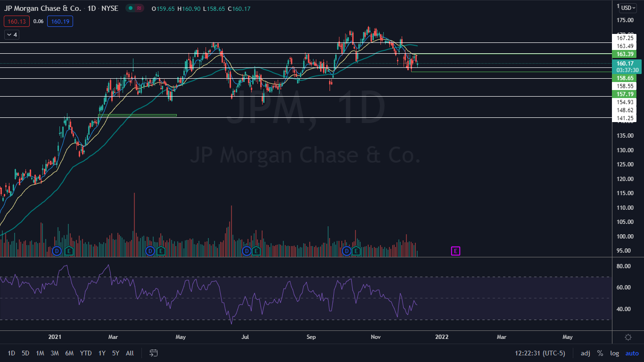Click the 175.00 price scale tick
Viewport: 644px width, 362px height.
pyautogui.click(x=624, y=20)
